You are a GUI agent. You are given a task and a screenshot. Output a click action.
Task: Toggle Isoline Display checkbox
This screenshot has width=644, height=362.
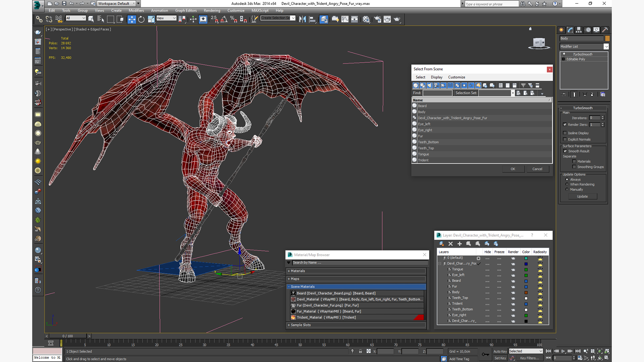tap(565, 133)
